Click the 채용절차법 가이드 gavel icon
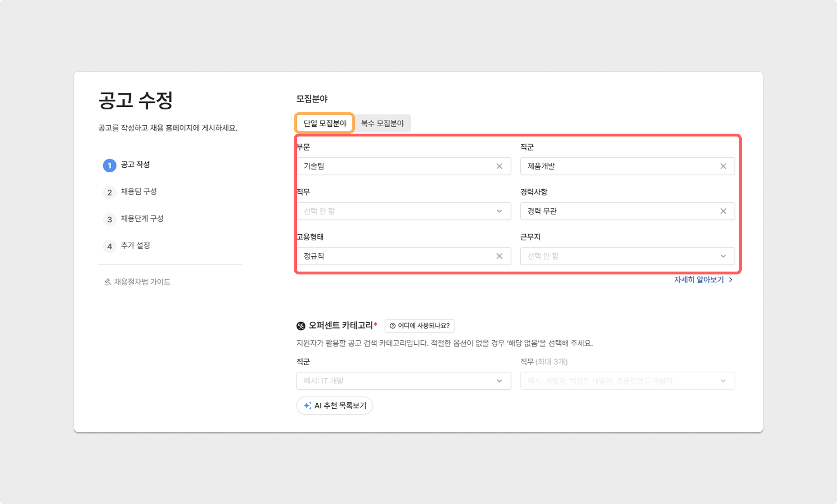 click(107, 282)
